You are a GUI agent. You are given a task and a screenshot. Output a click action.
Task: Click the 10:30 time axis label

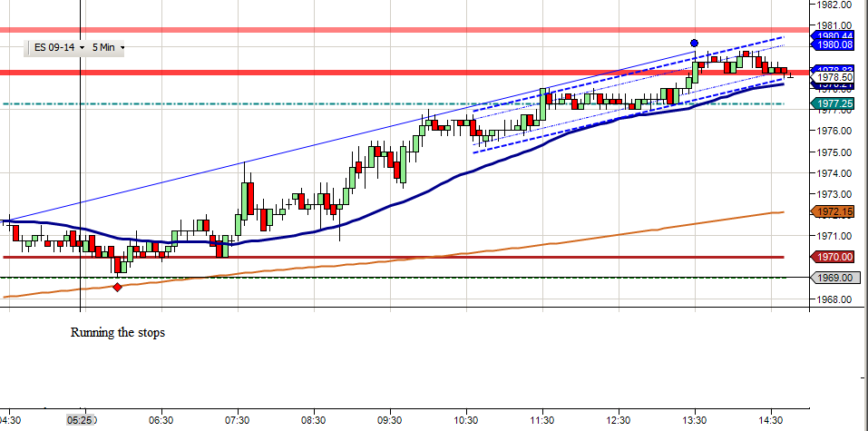coord(467,420)
